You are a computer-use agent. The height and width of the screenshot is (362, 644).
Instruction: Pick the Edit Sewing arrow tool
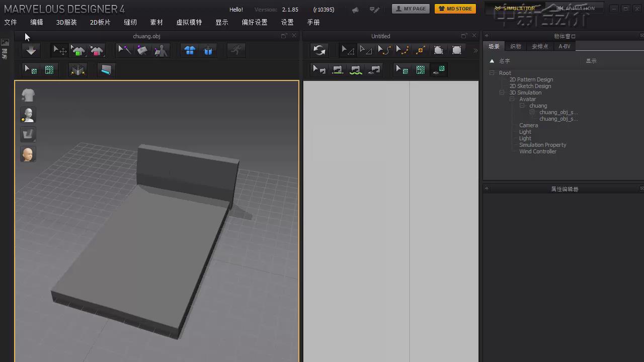[319, 70]
